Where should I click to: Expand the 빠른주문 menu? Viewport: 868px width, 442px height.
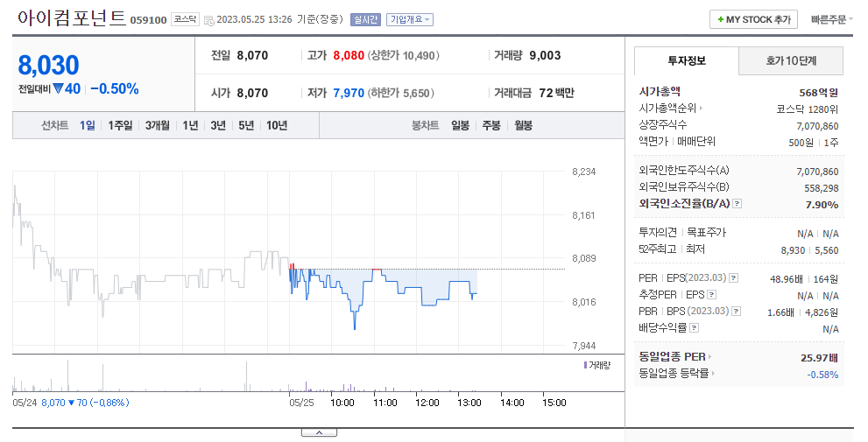[x=832, y=19]
